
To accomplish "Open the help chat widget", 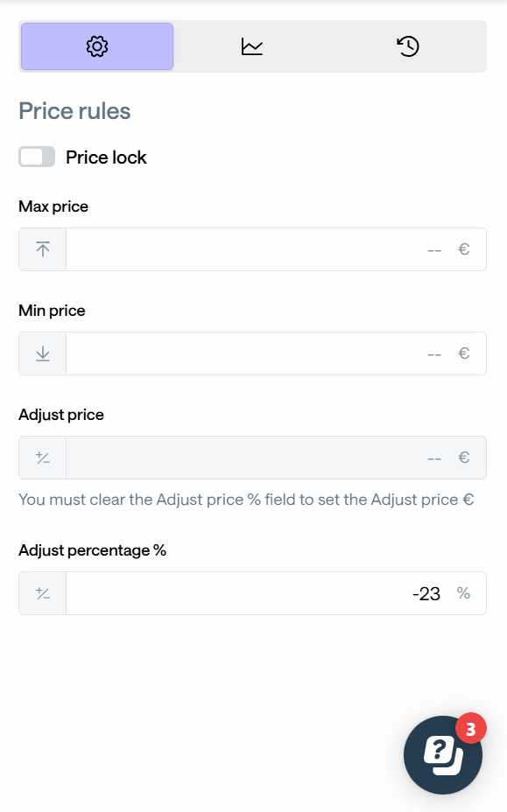I will 443,755.
